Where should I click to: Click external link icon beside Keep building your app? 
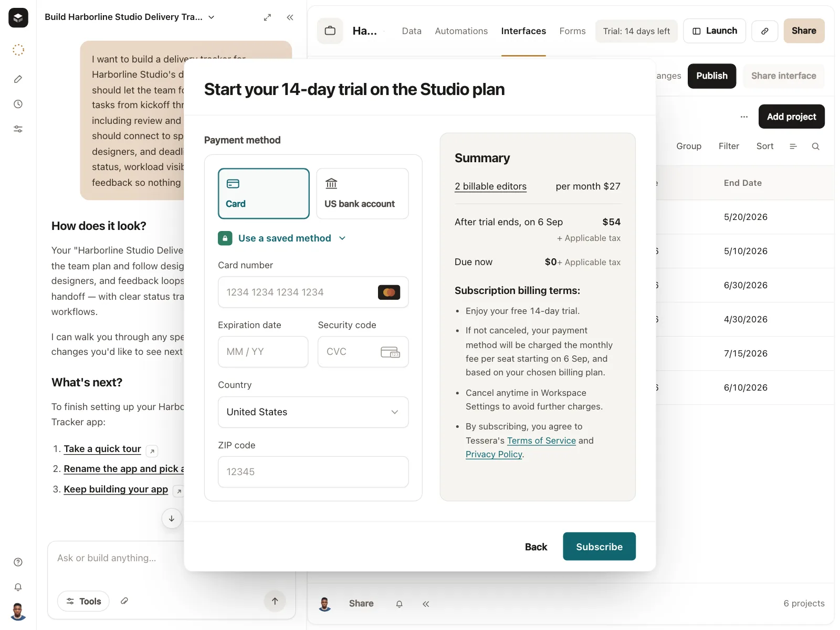pos(179,491)
